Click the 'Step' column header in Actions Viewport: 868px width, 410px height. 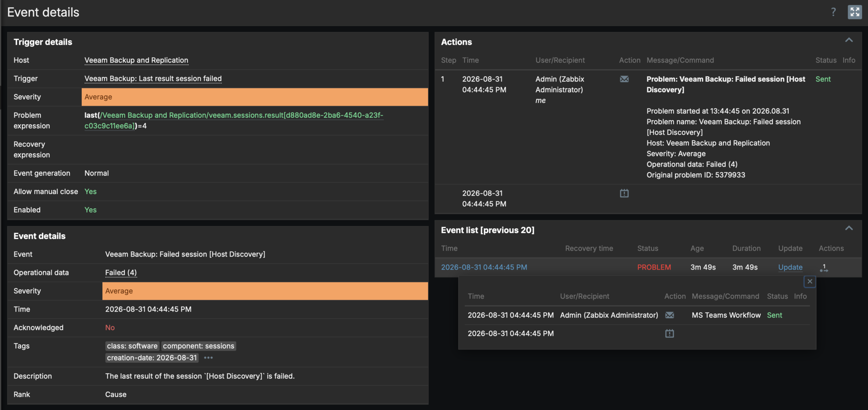(x=448, y=60)
